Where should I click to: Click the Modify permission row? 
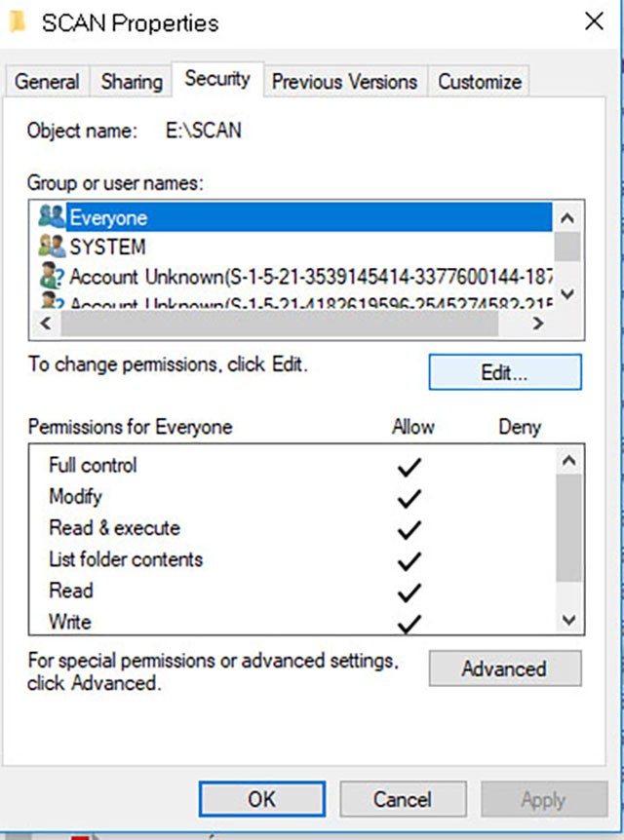tap(292, 497)
